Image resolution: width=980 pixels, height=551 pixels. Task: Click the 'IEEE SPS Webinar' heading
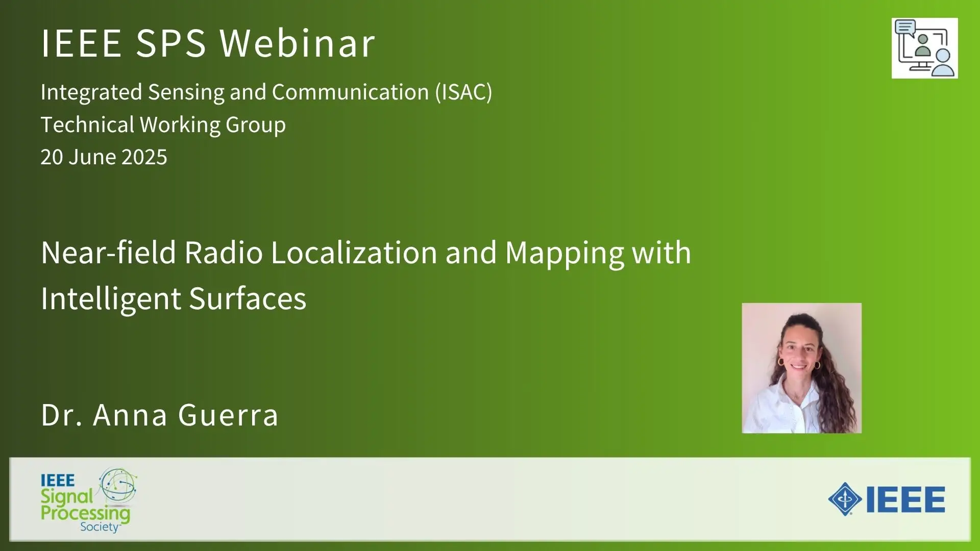click(208, 43)
